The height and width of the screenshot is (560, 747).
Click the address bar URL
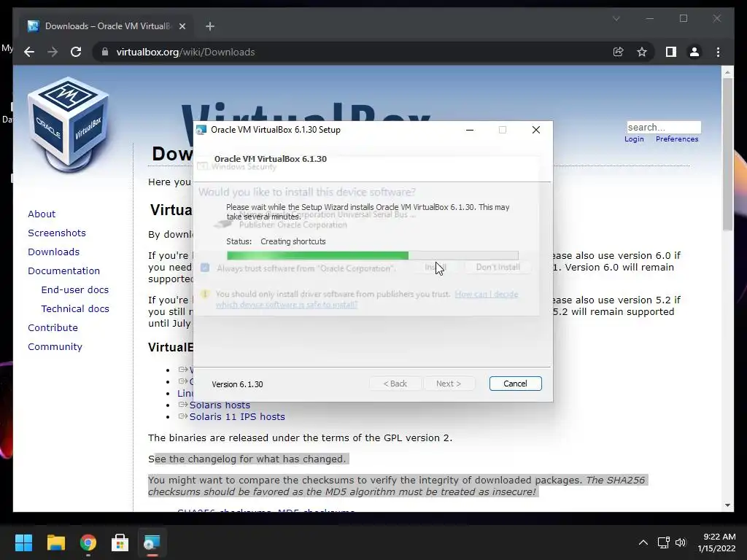click(x=185, y=52)
